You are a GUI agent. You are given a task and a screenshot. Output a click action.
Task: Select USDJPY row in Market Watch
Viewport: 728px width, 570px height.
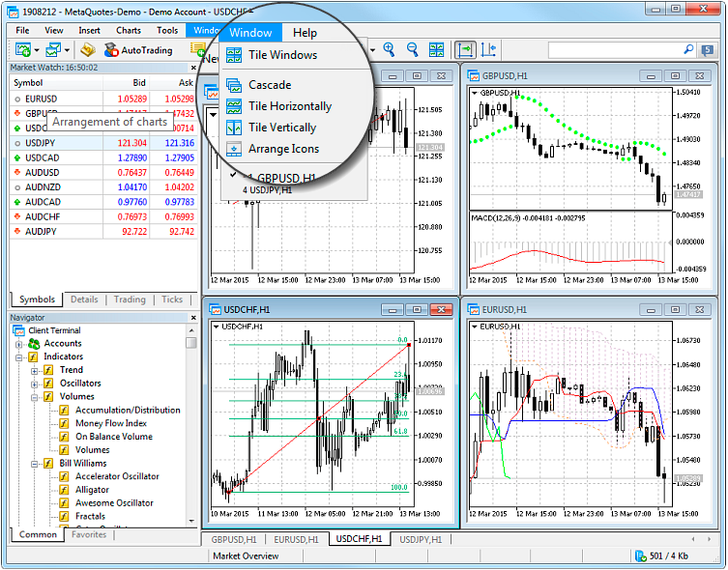pos(103,143)
